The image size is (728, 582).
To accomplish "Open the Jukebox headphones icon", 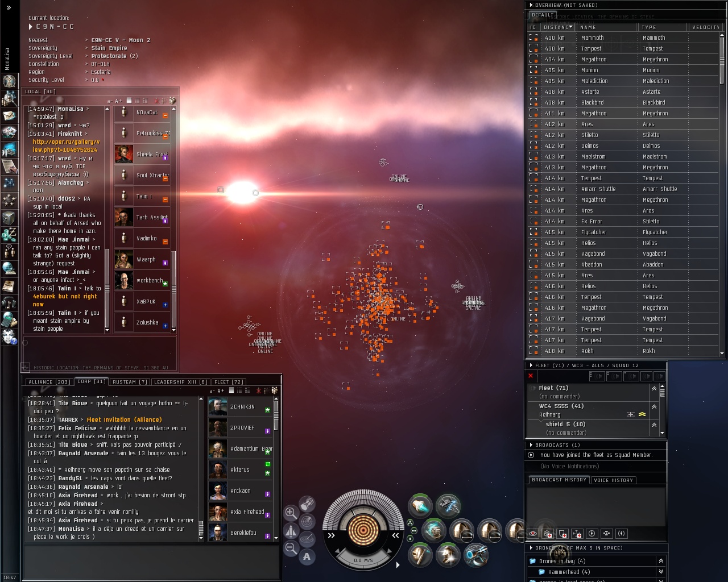I will click(x=9, y=302).
